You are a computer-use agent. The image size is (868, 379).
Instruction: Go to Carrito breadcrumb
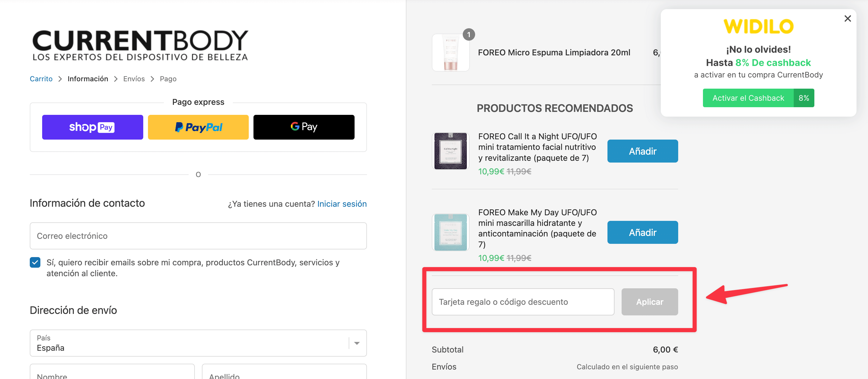tap(41, 79)
